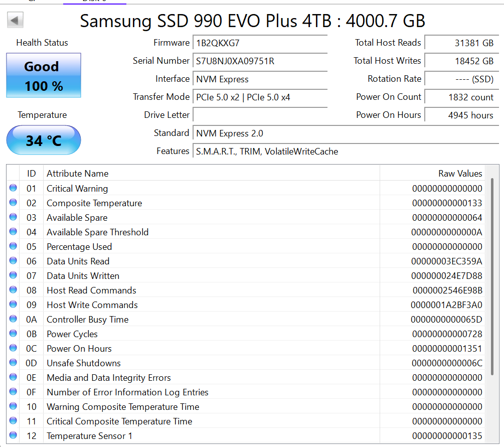Screen dimensions: 504x447
Task: Click the status dot for Available Spare Threshold
Action: (x=13, y=231)
